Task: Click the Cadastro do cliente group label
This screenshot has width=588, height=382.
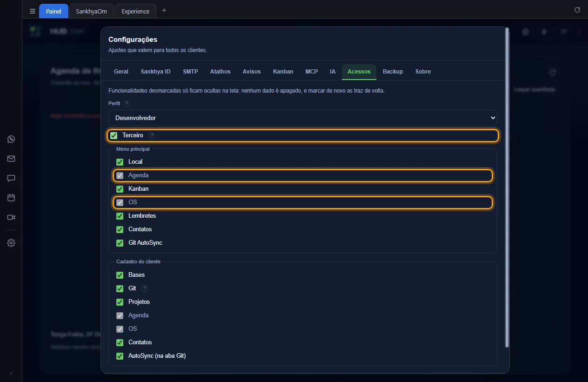Action: pyautogui.click(x=138, y=261)
